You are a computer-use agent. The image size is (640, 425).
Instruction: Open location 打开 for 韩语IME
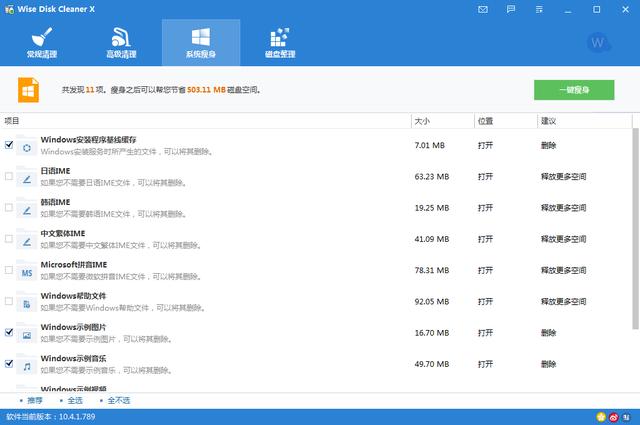(x=485, y=208)
